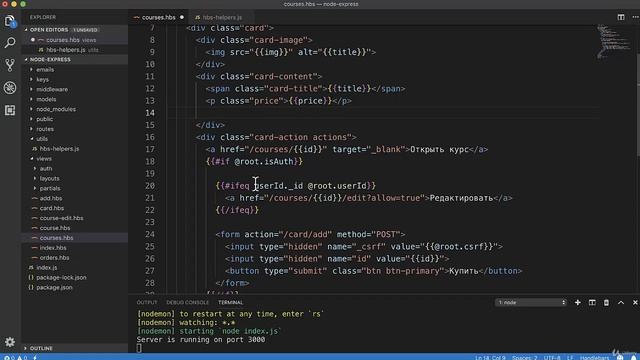Open Manage gear menu at sidebar bottom
Image resolution: width=640 pixels, height=360 pixels.
pos(10,342)
